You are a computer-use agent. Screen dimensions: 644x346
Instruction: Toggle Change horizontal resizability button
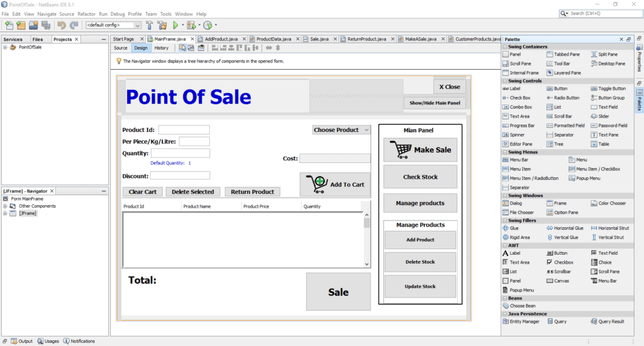pos(269,48)
